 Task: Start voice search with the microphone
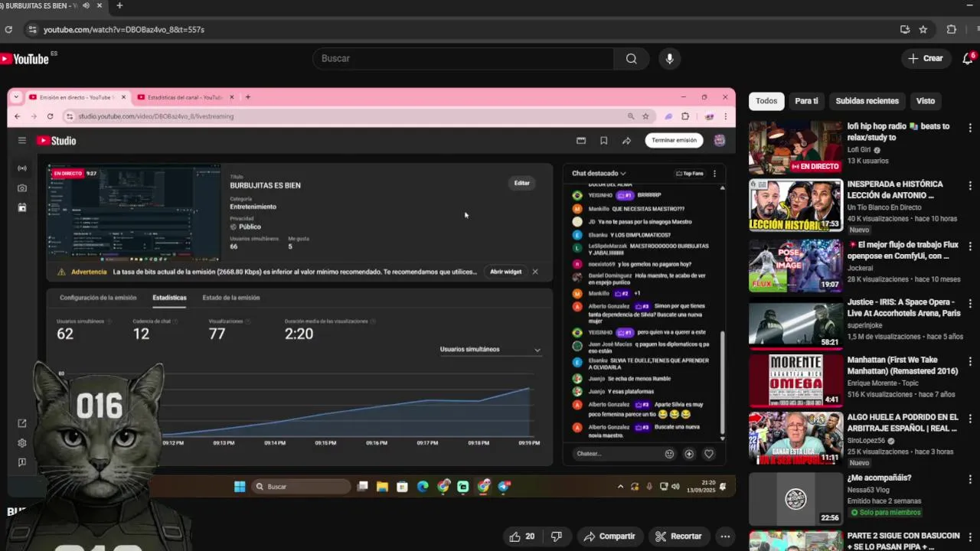click(x=669, y=58)
